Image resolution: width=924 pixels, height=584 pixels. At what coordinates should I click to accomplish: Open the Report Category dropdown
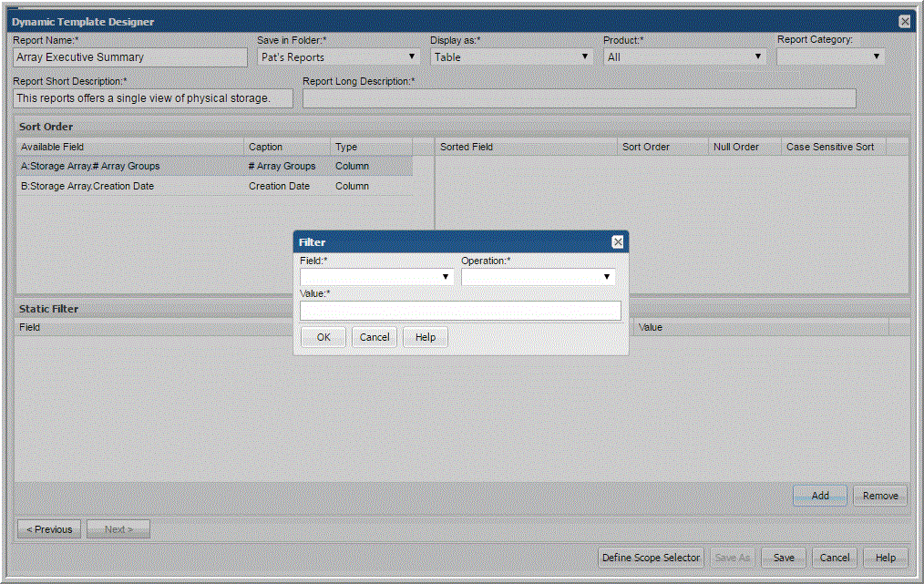830,56
